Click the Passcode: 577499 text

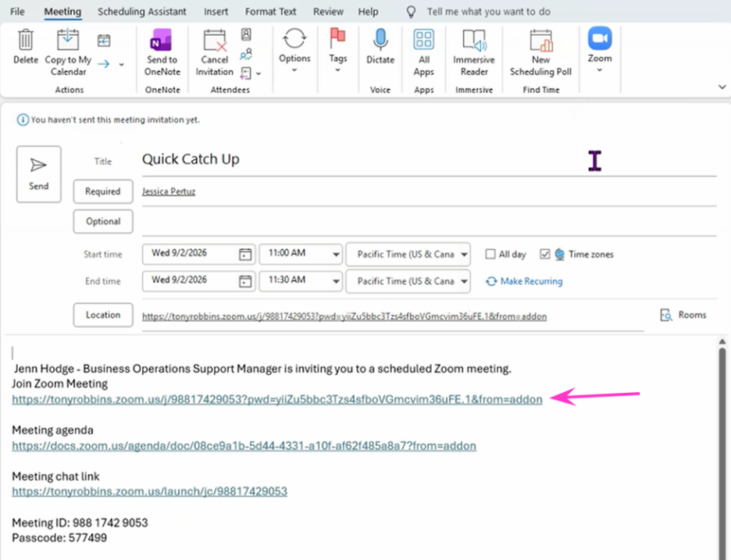point(59,538)
